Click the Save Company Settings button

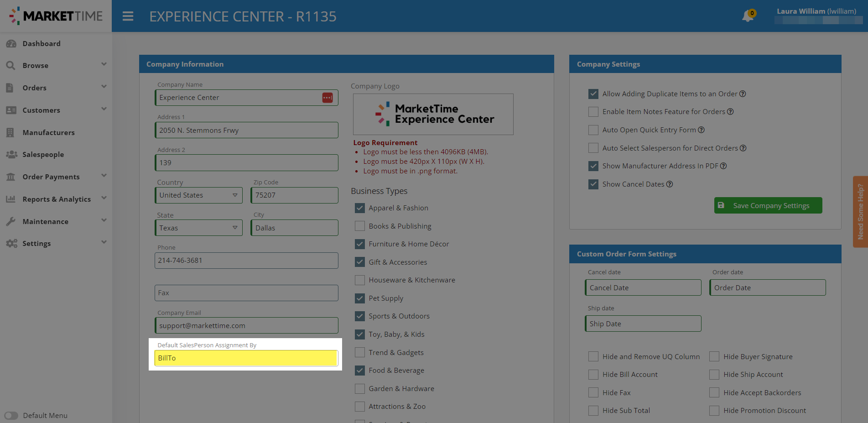coord(768,205)
